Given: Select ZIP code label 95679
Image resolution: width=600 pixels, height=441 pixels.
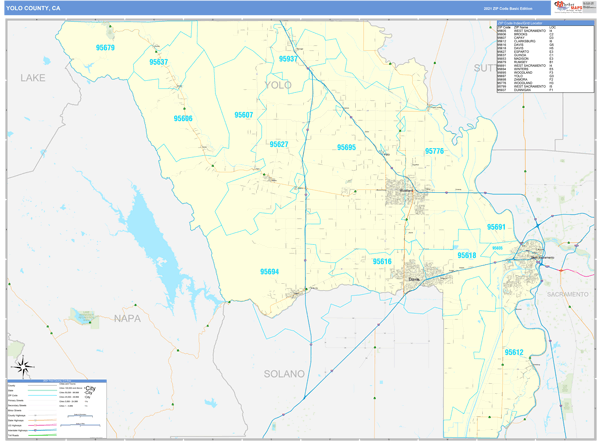Looking at the screenshot, I should tap(105, 47).
